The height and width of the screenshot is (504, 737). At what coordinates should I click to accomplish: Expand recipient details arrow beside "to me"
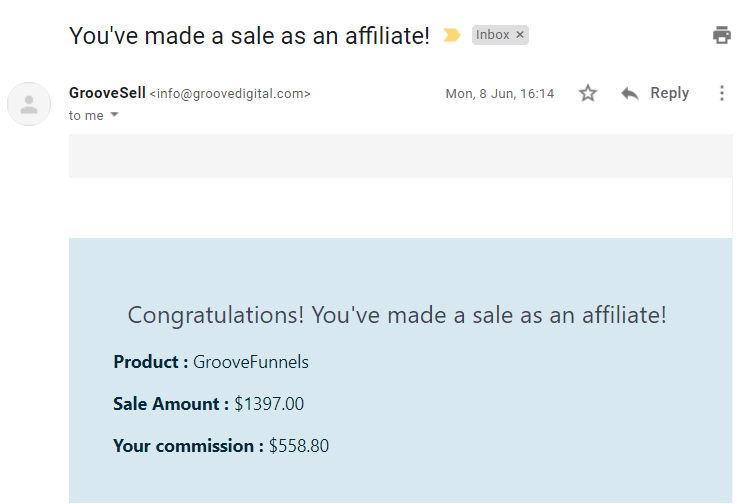point(114,115)
